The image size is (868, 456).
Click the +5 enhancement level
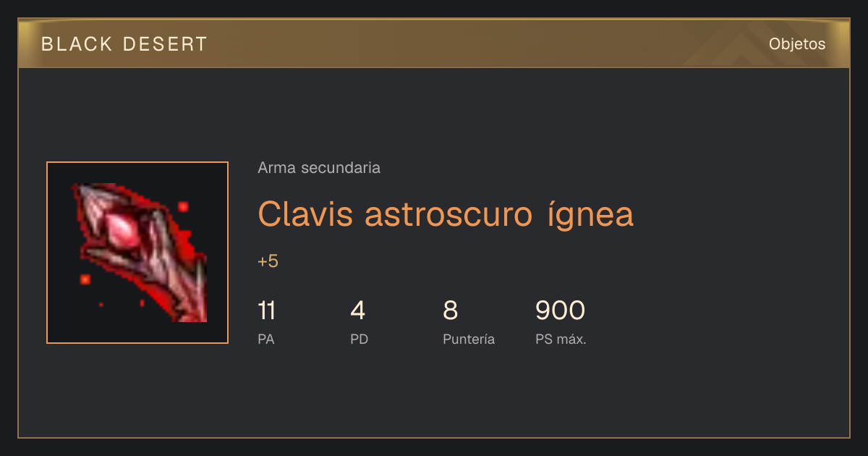coord(268,261)
